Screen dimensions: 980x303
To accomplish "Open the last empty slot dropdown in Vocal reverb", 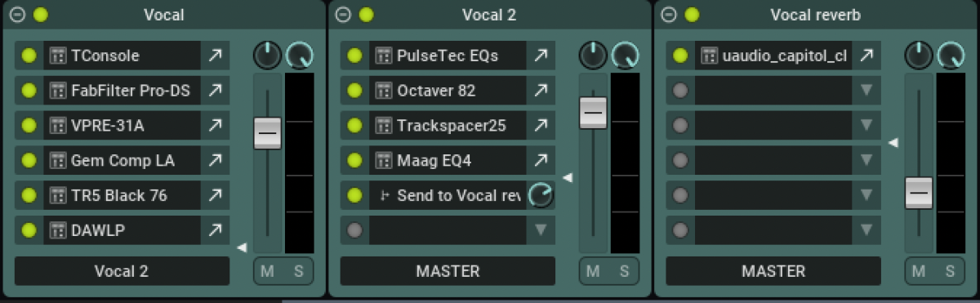I will pos(866,230).
